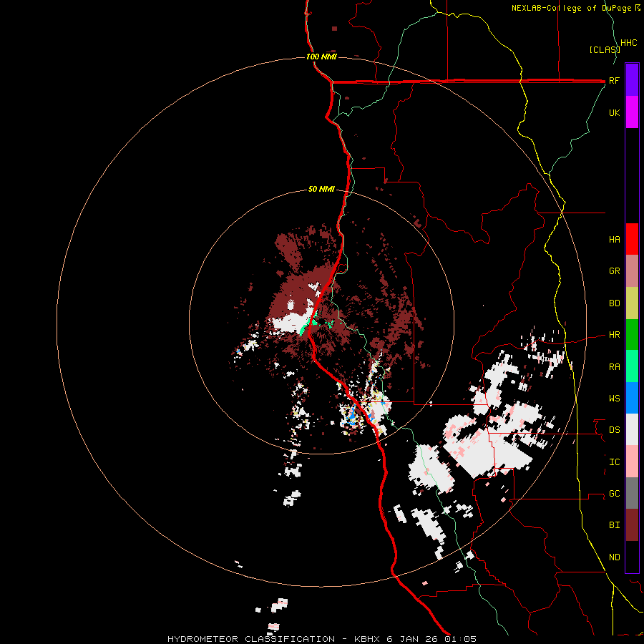Screen dimensions: 644x644
Task: Select the red HA legend swatch
Action: [632, 239]
